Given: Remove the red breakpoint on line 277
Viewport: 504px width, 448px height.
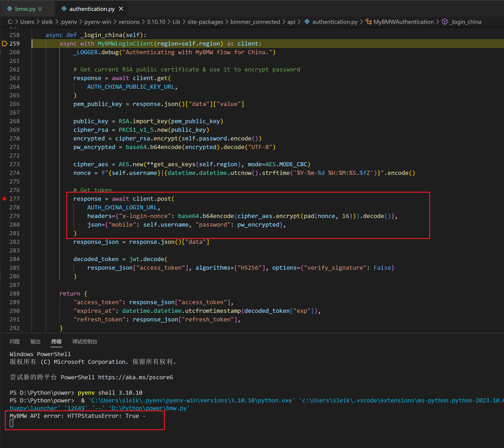Looking at the screenshot, I should (5, 199).
